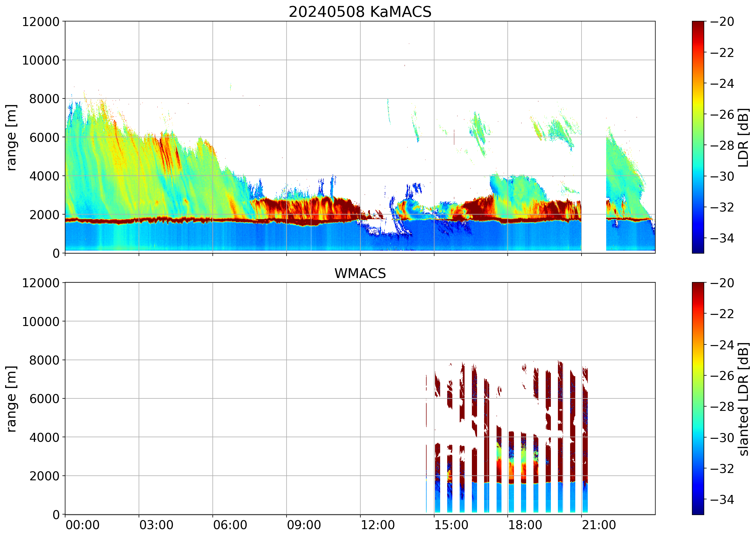
Task: Click the upper plot 12000 range tick label
Action: tap(41, 22)
